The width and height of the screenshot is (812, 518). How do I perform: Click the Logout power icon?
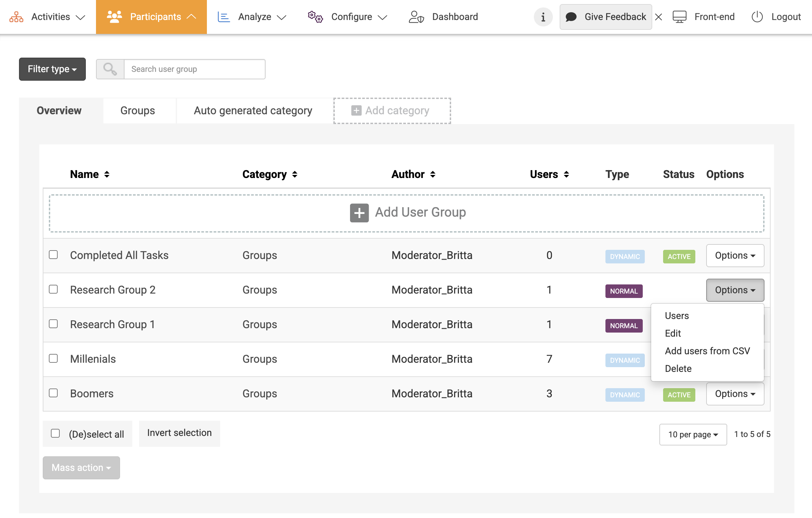[757, 17]
